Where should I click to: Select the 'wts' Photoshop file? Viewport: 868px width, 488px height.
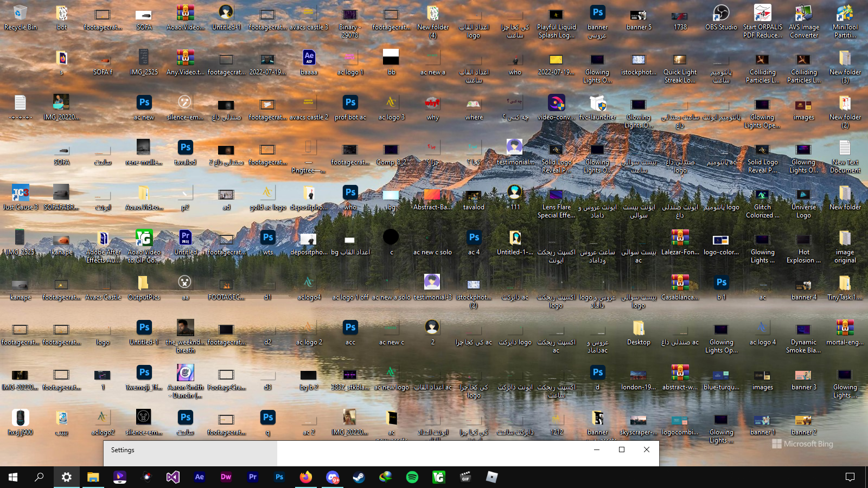(x=268, y=242)
